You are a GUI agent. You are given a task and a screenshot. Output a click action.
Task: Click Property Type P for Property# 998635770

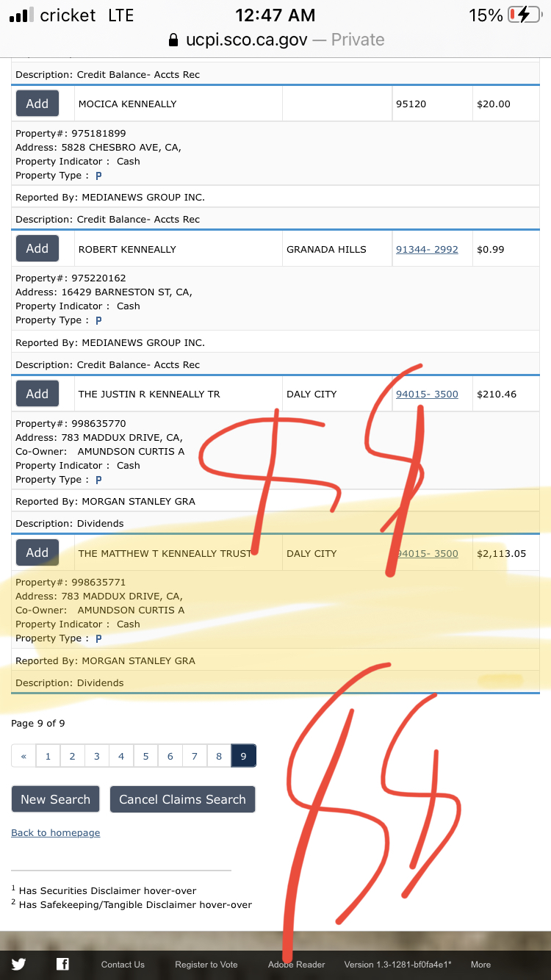click(98, 480)
